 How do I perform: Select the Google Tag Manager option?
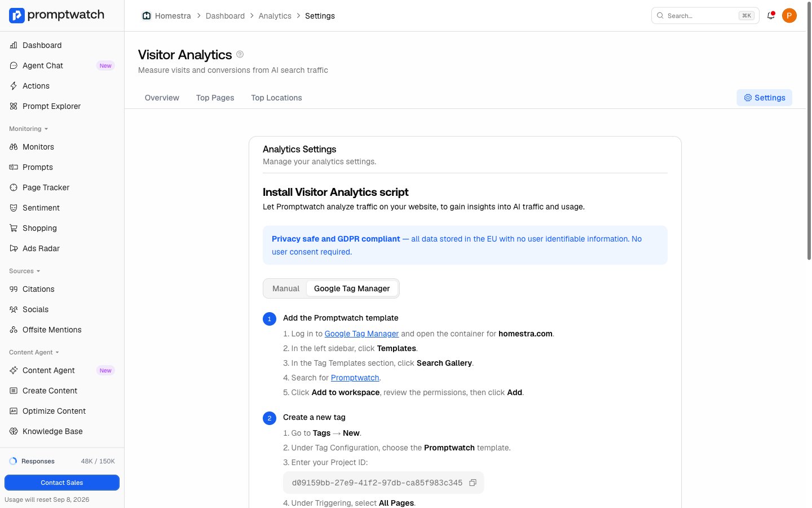click(x=352, y=288)
